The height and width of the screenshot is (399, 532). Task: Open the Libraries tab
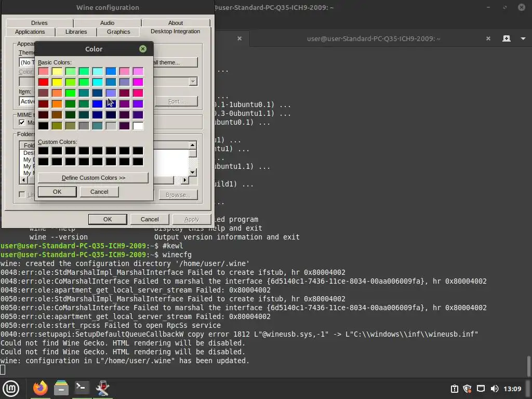coord(76,32)
